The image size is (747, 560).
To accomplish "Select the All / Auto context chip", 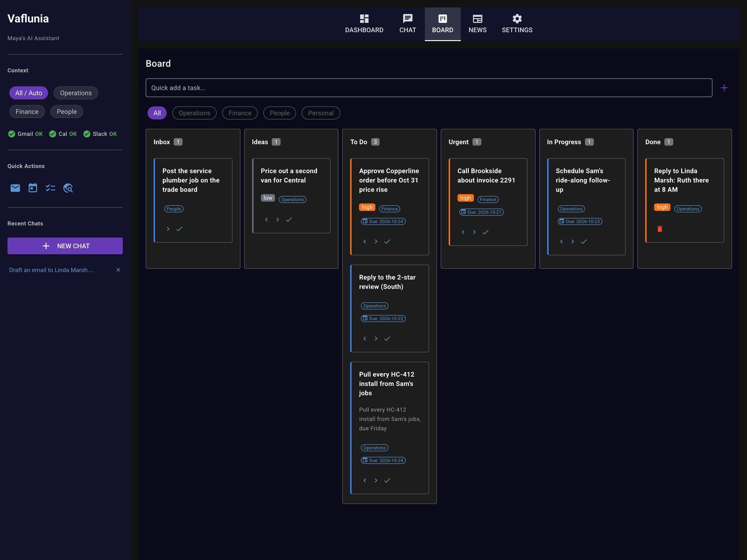I will coord(28,93).
